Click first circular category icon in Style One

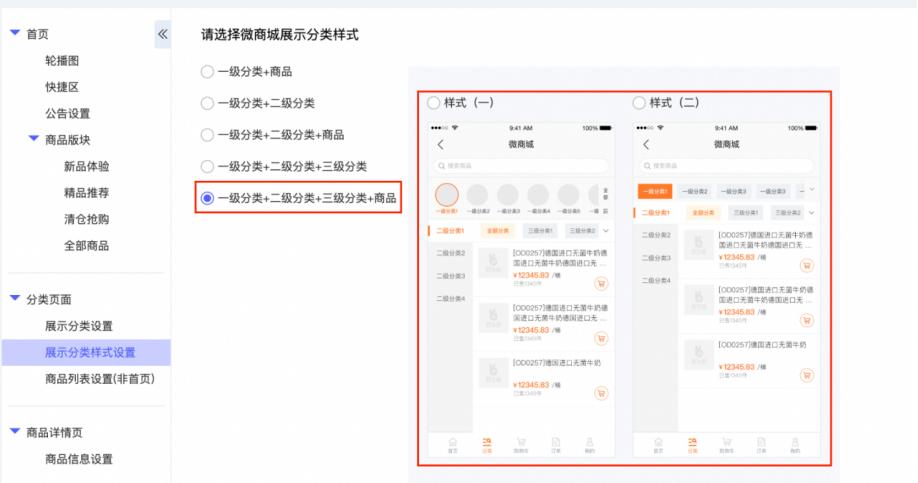447,195
